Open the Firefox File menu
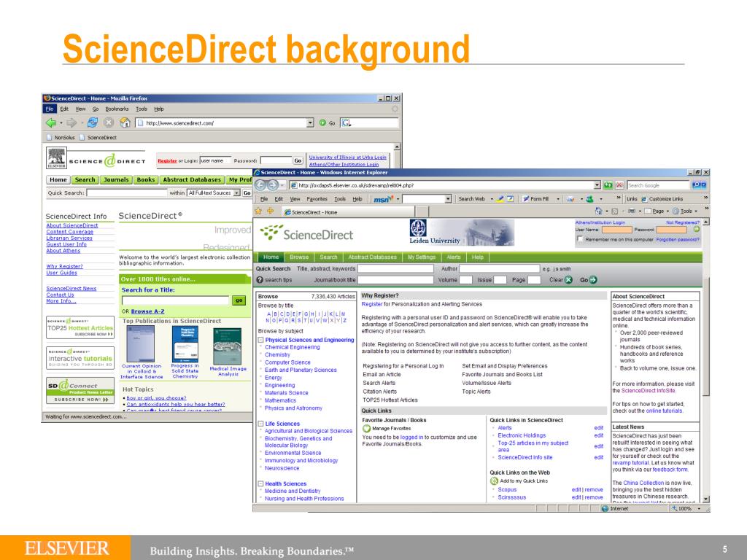Viewport: 747px width, 560px height. 50,109
